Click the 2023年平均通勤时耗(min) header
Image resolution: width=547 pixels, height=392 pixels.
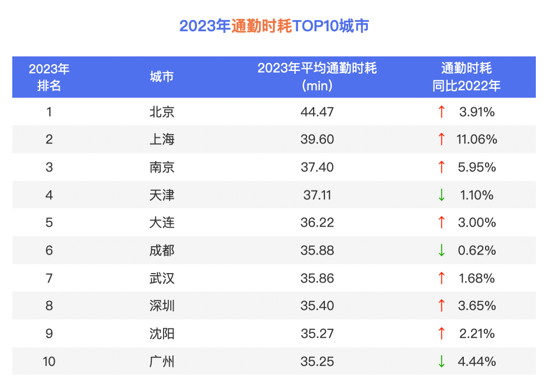point(317,77)
